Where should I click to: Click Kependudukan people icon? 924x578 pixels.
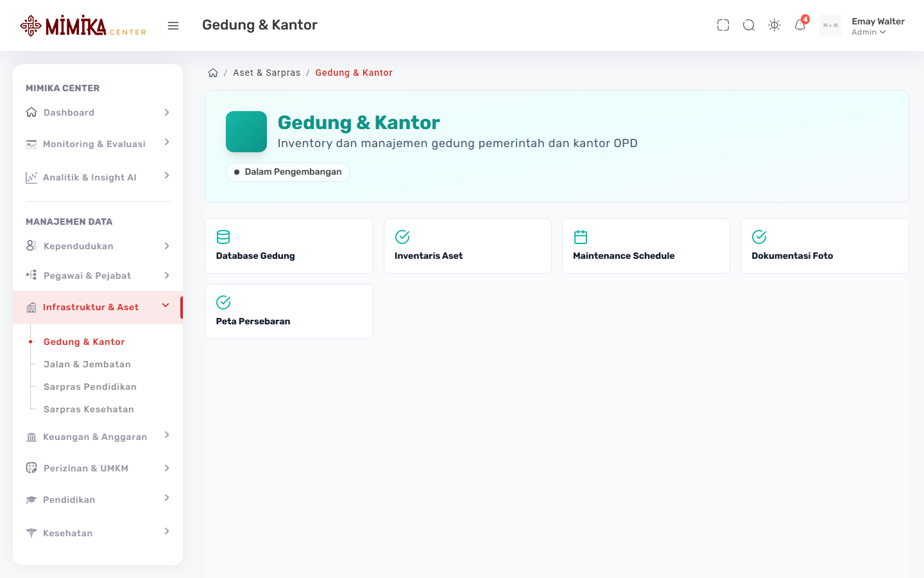pyautogui.click(x=31, y=246)
